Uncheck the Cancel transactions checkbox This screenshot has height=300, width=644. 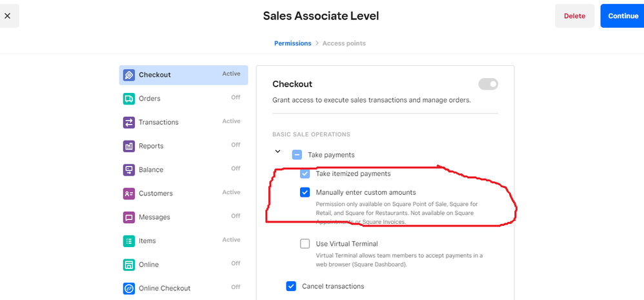coord(291,286)
